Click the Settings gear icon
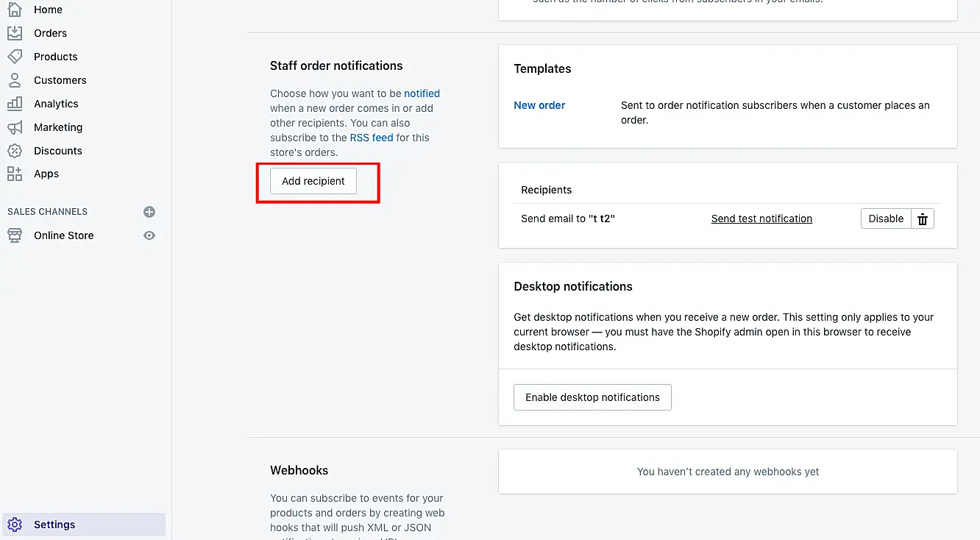The width and height of the screenshot is (980, 540). click(x=15, y=525)
